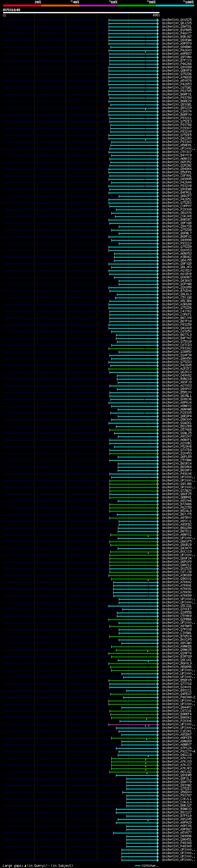197x868 pixels.
Task: Select the UniRef100_P46266 label
Action: coord(177,64)
